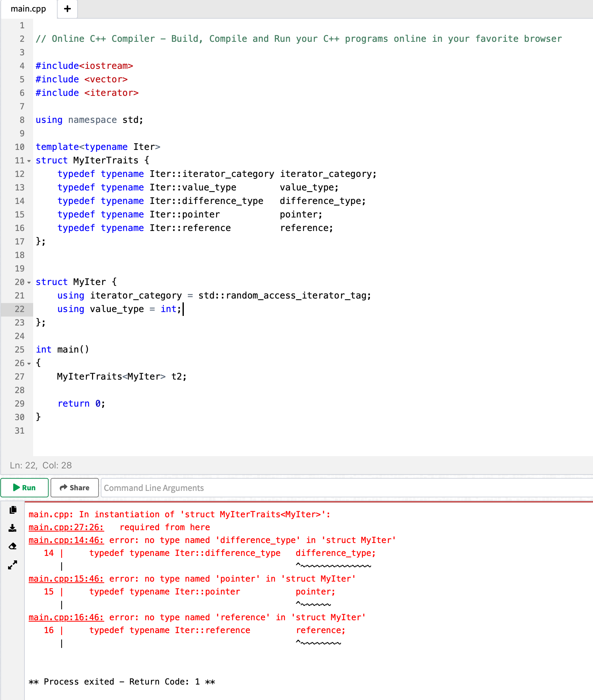Open error location main.cpp:27:26
This screenshot has width=593, height=700.
[66, 527]
